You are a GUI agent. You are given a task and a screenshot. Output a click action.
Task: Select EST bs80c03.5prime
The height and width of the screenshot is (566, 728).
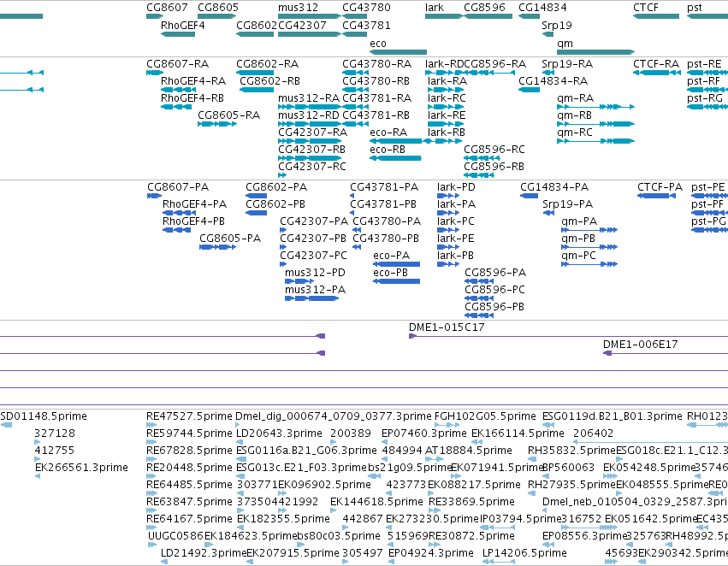coord(299,544)
